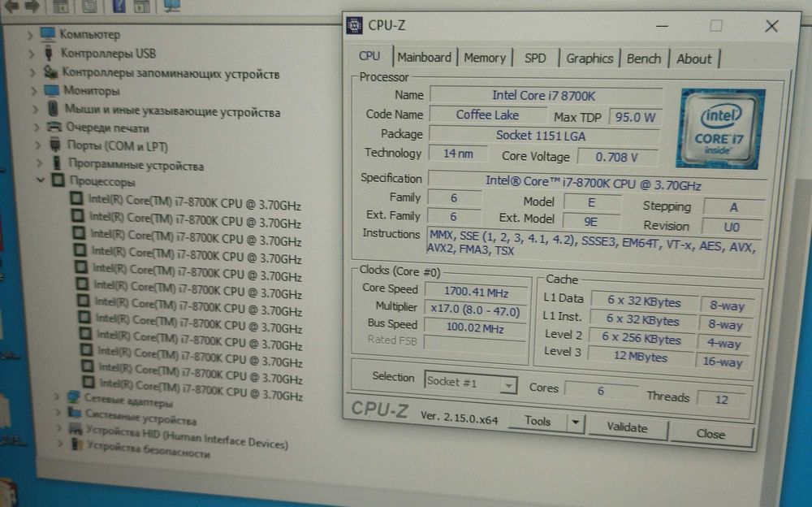Click the Сетевые адаптеры network icon
This screenshot has width=812, height=507.
tap(74, 397)
